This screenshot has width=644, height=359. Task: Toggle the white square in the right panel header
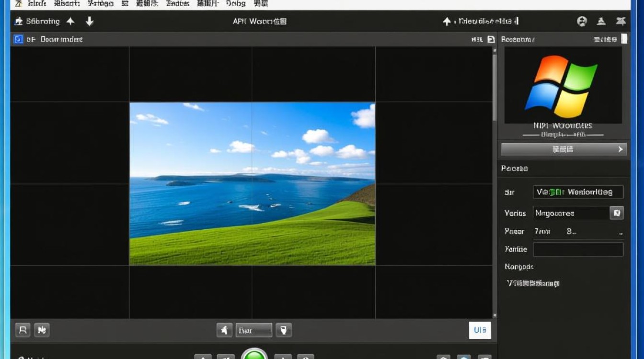coord(624,39)
